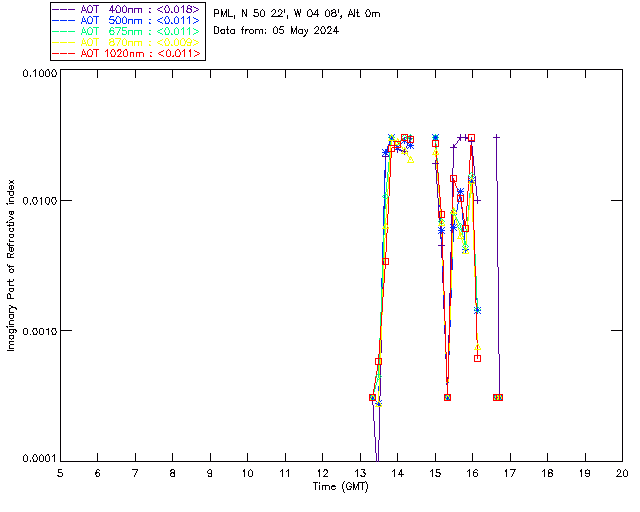
Task: Click x-axis tick label 15
Action: point(435,473)
